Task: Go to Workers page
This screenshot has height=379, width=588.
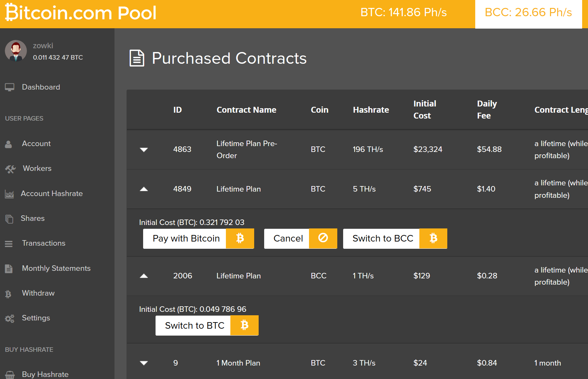Action: tap(37, 168)
